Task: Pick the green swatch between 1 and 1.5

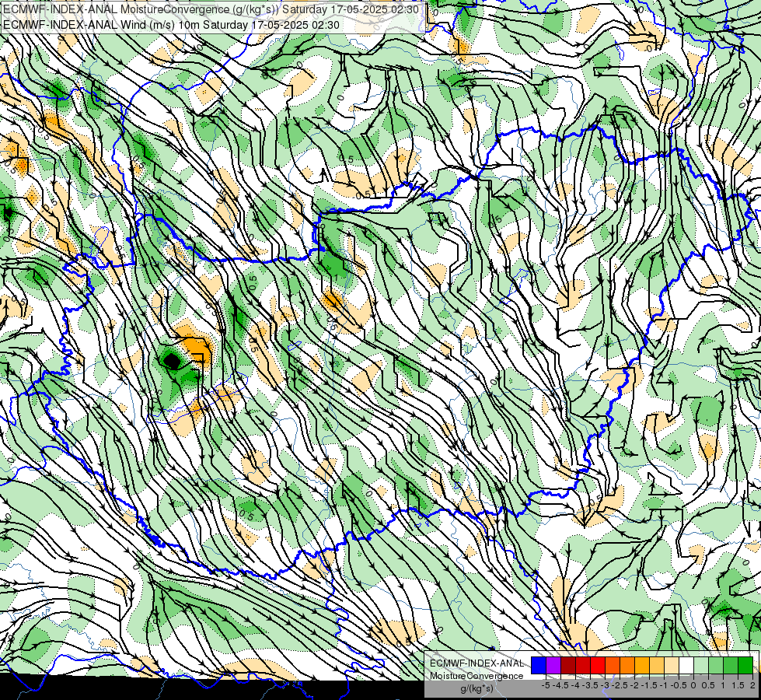Action: tap(731, 666)
